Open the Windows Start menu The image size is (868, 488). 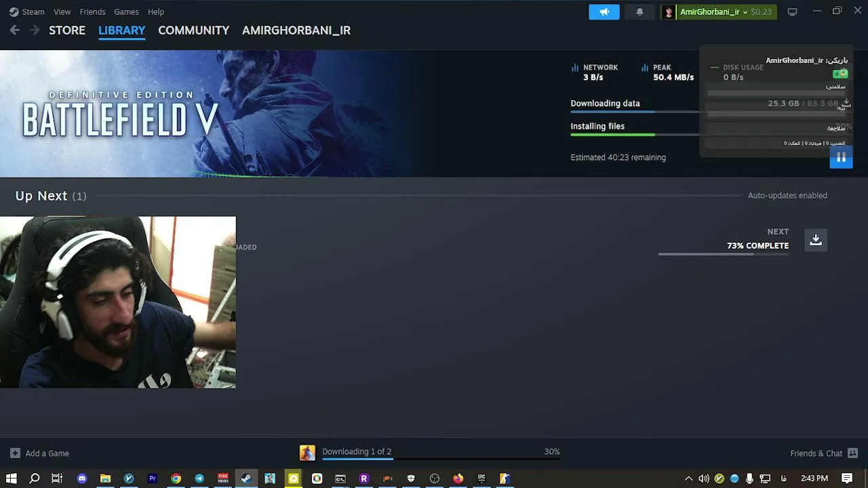[x=12, y=479]
